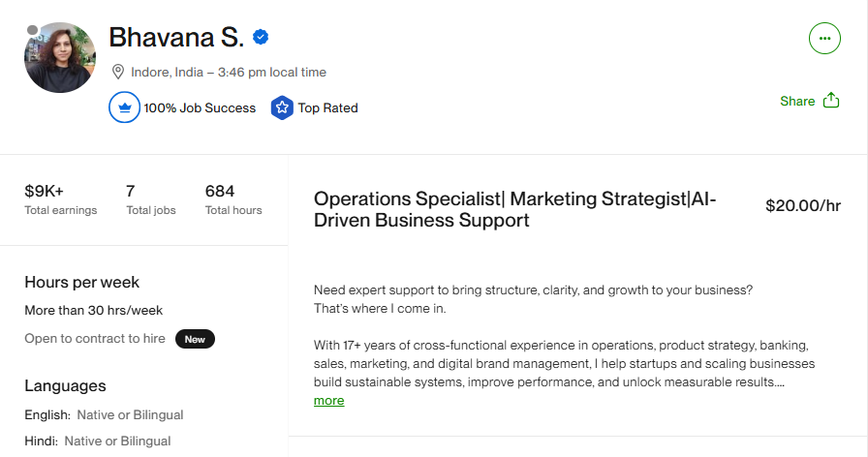
Task: Click the location pin icon
Action: [x=118, y=72]
